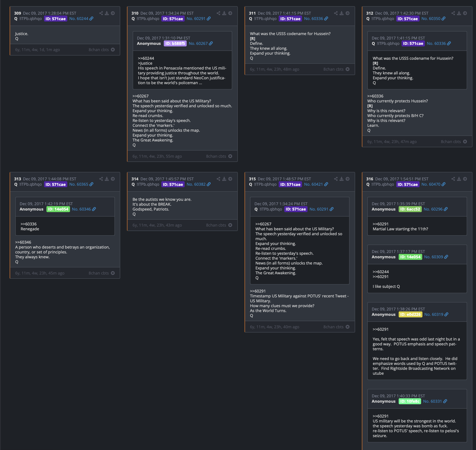Download post 310 via its download icon
This screenshot has height=450, width=476.
pyautogui.click(x=224, y=13)
